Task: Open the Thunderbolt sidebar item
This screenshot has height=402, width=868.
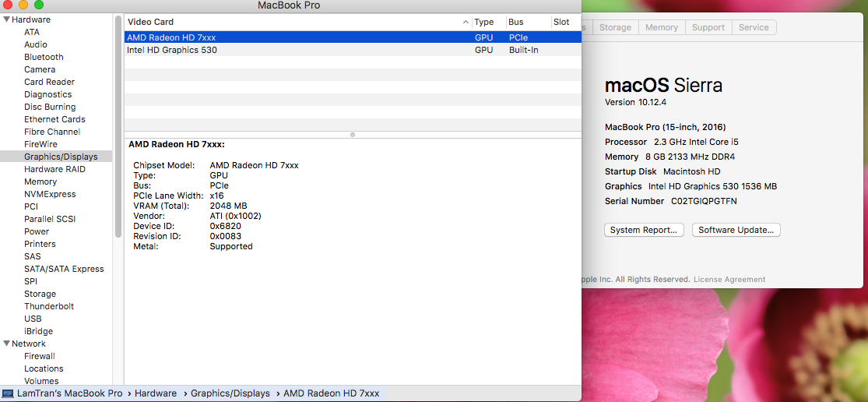Action: tap(49, 306)
